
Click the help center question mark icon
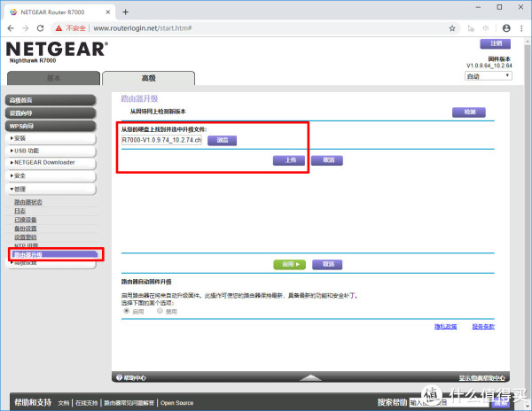pos(119,377)
